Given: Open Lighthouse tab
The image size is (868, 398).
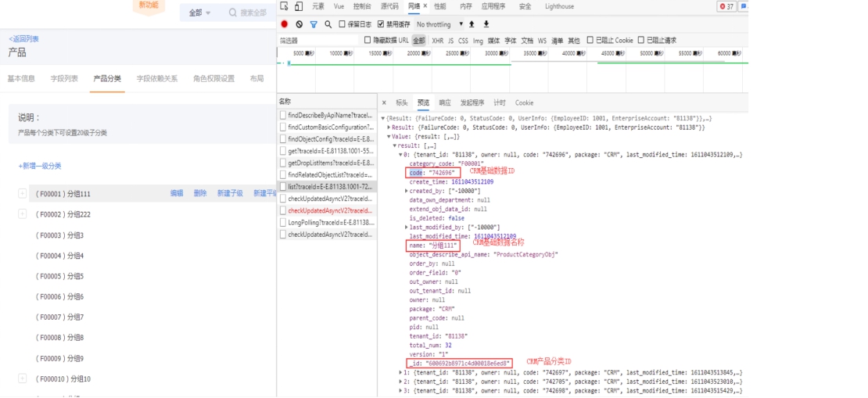Looking at the screenshot, I should click(x=560, y=6).
